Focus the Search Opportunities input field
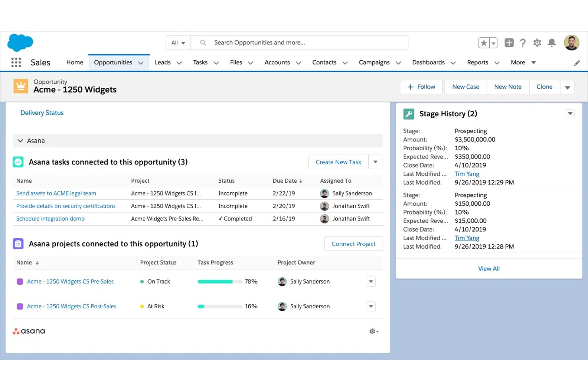The height and width of the screenshot is (392, 588). pos(299,43)
